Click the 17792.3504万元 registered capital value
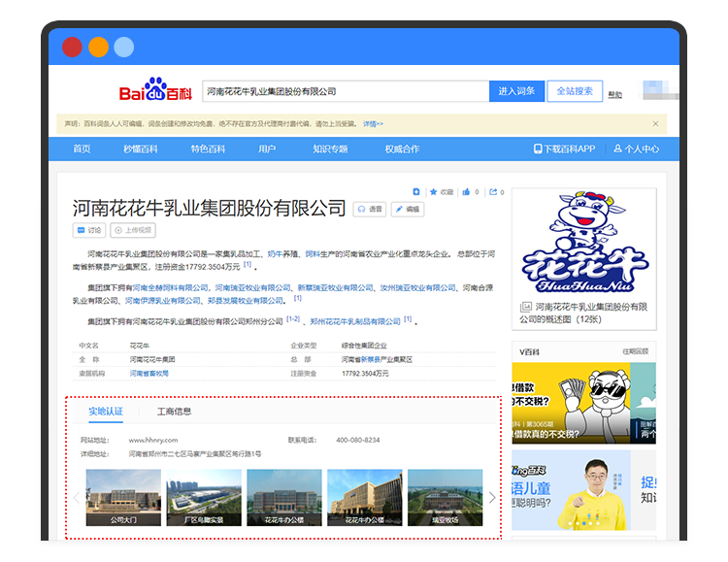This screenshot has height=562, width=728. pos(365,374)
